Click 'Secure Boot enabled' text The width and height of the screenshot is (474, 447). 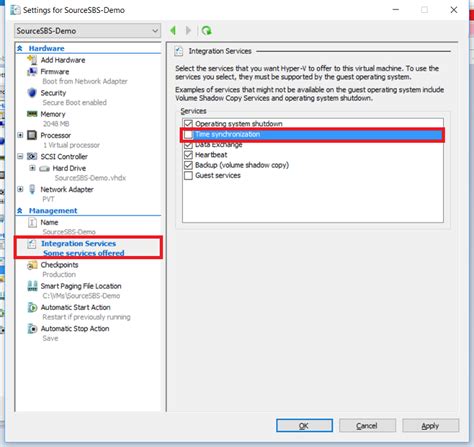point(74,103)
